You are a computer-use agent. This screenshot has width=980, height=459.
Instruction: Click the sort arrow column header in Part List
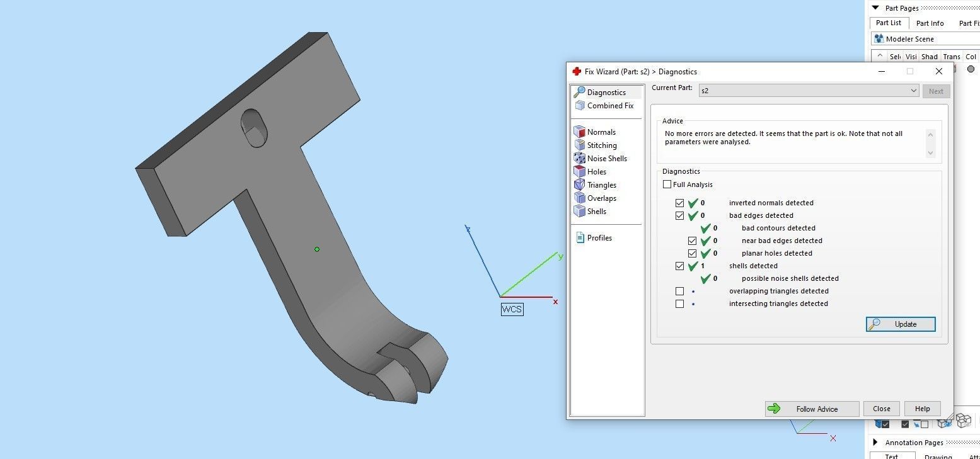880,57
